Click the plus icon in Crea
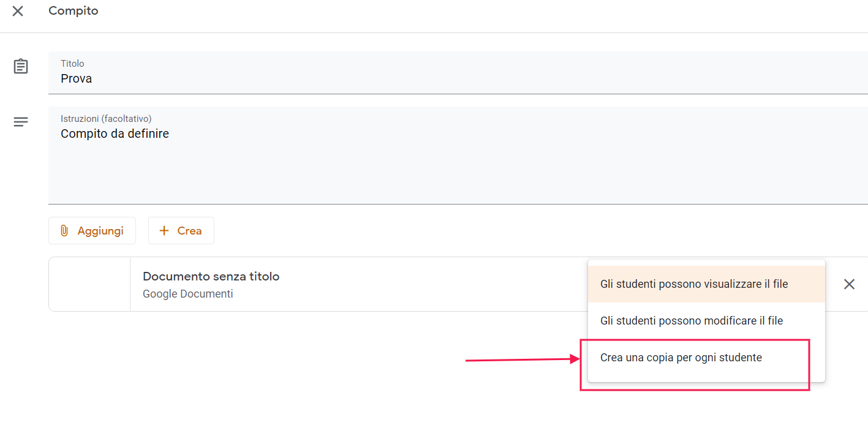Screen dimensions: 868x436 point(164,231)
